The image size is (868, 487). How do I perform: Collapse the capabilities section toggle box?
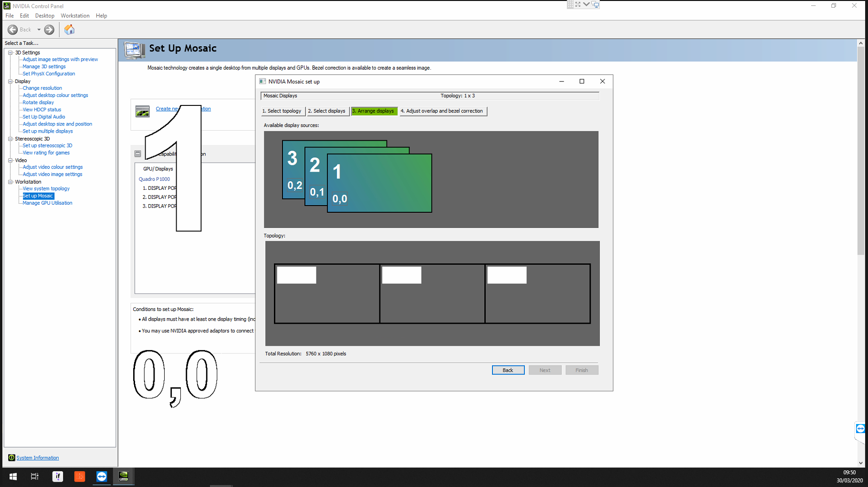pyautogui.click(x=137, y=154)
